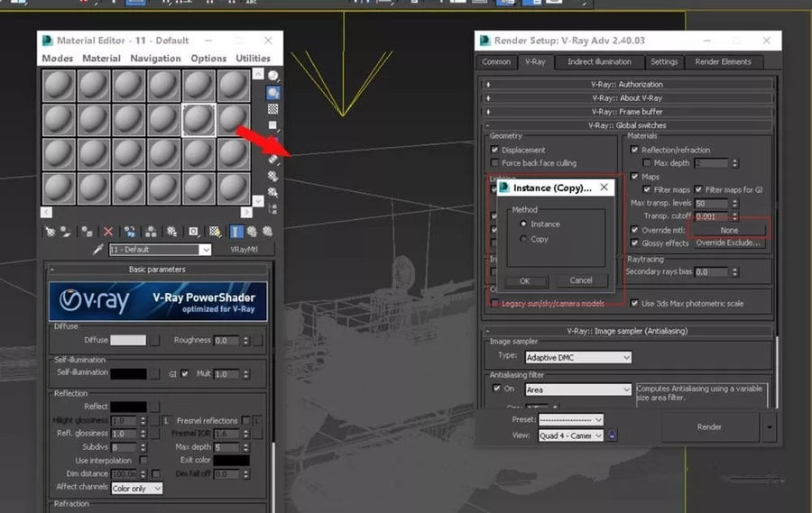Disable the Displacement checkbox
The image size is (812, 513).
[494, 151]
